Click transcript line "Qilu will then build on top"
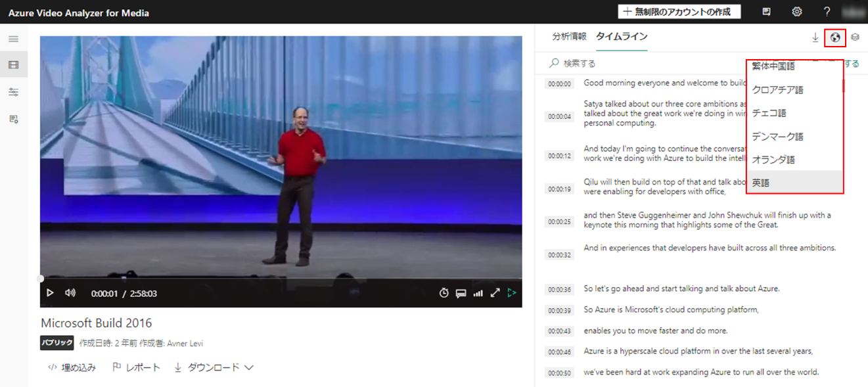Viewport: 868px width, 387px height. [665, 187]
